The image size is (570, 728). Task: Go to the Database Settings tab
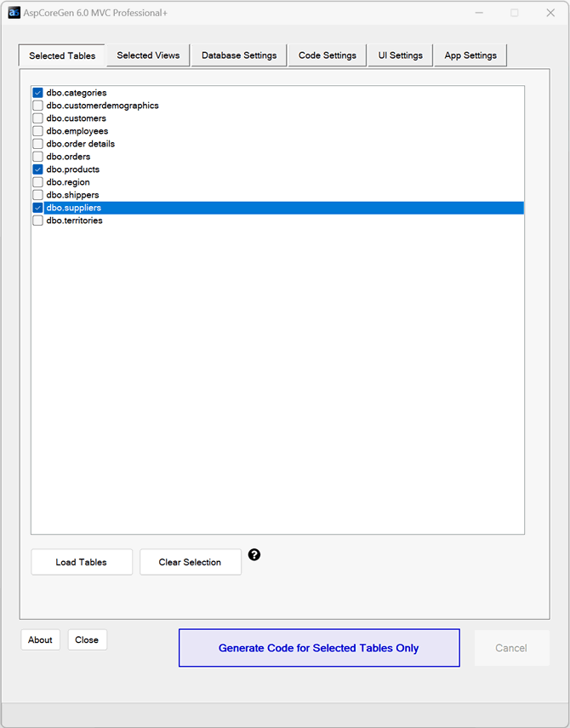coord(239,55)
